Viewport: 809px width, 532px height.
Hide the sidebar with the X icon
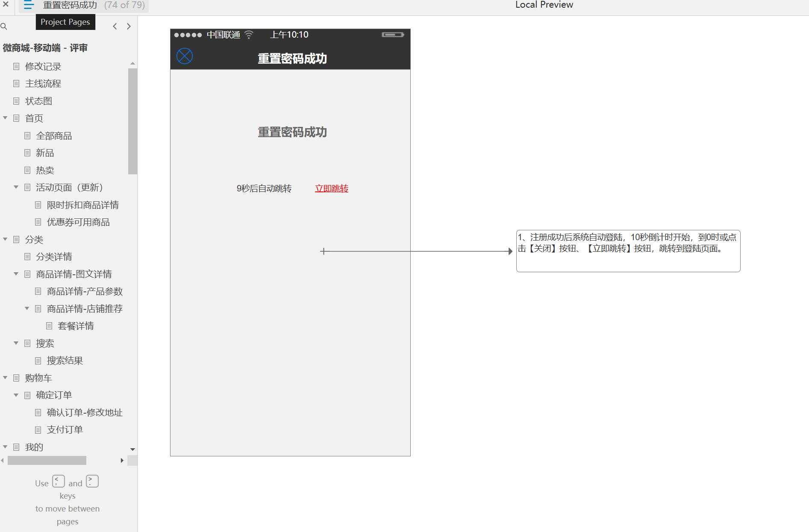click(x=6, y=5)
